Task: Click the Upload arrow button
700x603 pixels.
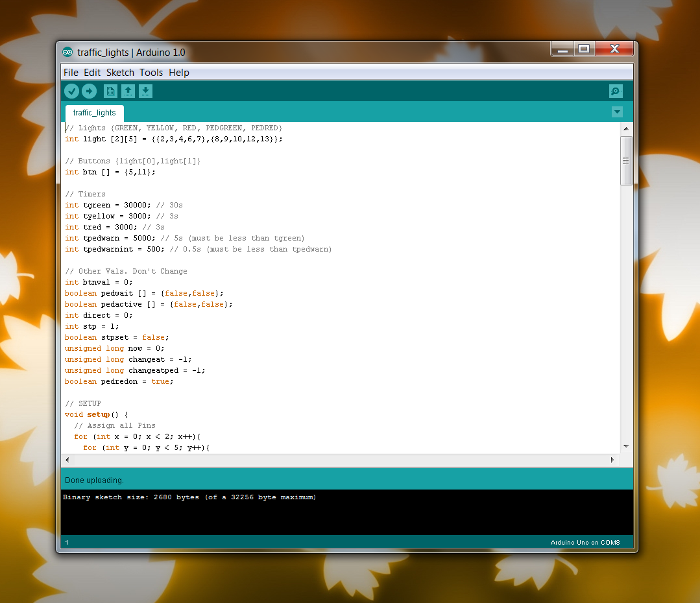Action: coord(90,91)
